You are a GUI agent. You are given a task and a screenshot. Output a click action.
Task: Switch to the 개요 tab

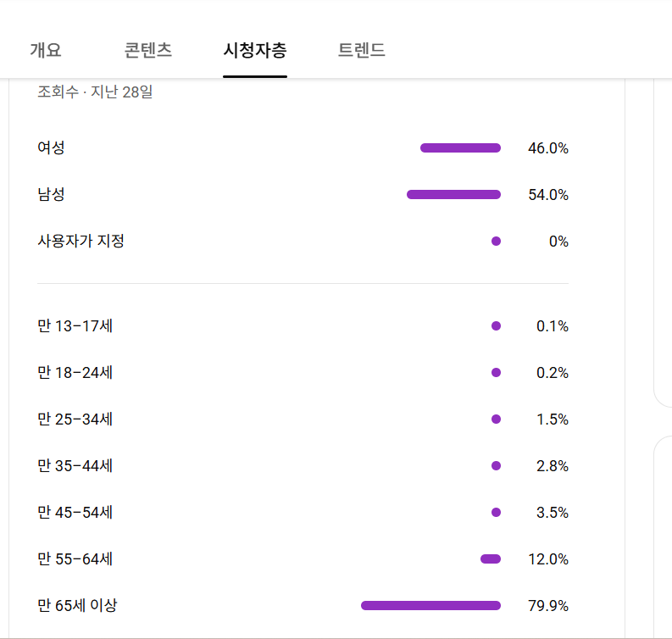pyautogui.click(x=46, y=50)
